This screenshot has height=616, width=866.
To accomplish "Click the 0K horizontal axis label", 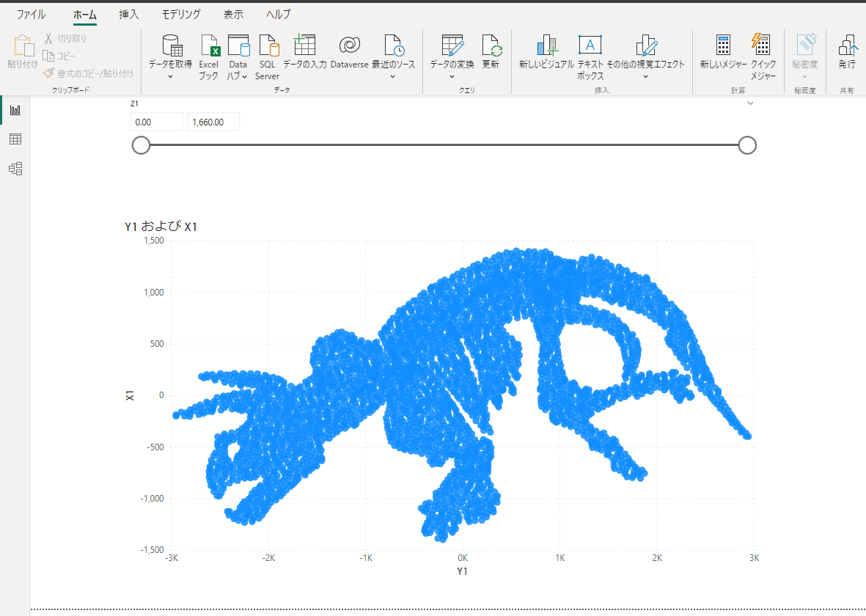I will [x=463, y=558].
